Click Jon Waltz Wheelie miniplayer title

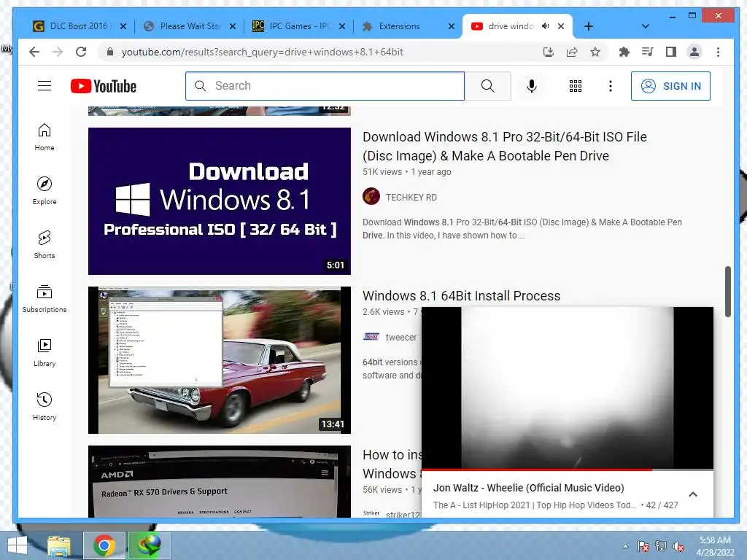(x=528, y=488)
